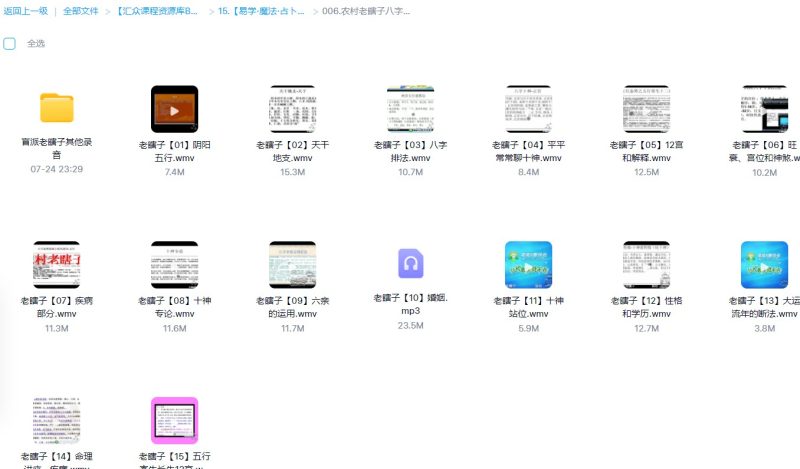Open the 全部文件 breadcrumb
Screen dimensions: 800x469
coord(80,11)
